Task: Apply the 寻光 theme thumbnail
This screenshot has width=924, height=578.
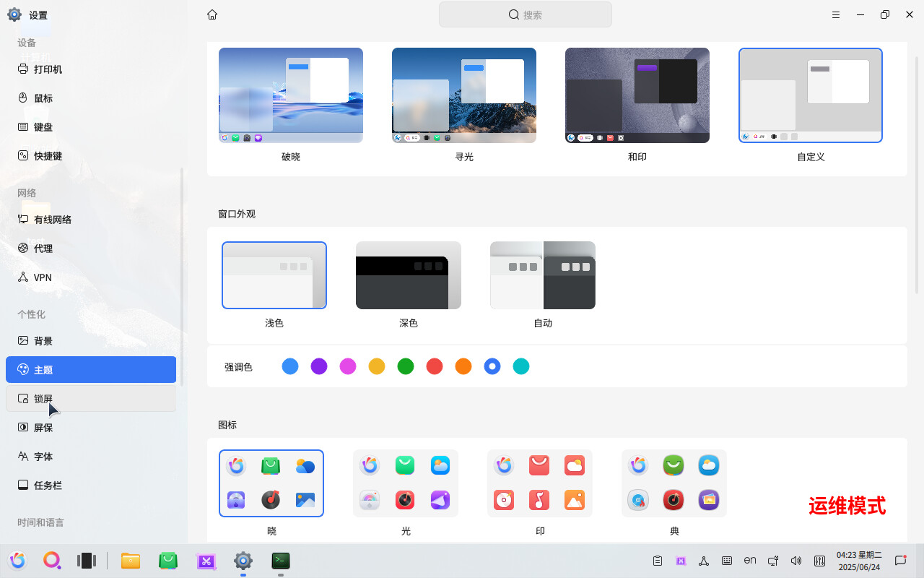Action: (463, 95)
